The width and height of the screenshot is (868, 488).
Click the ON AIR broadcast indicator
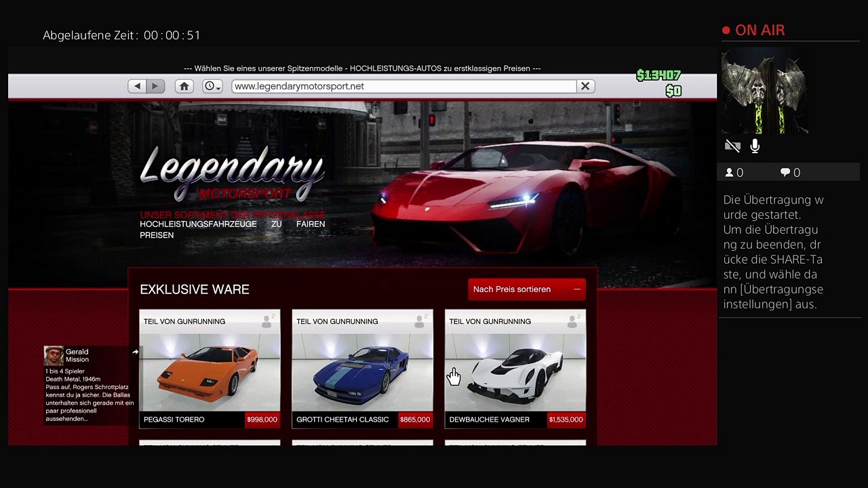[x=753, y=30]
